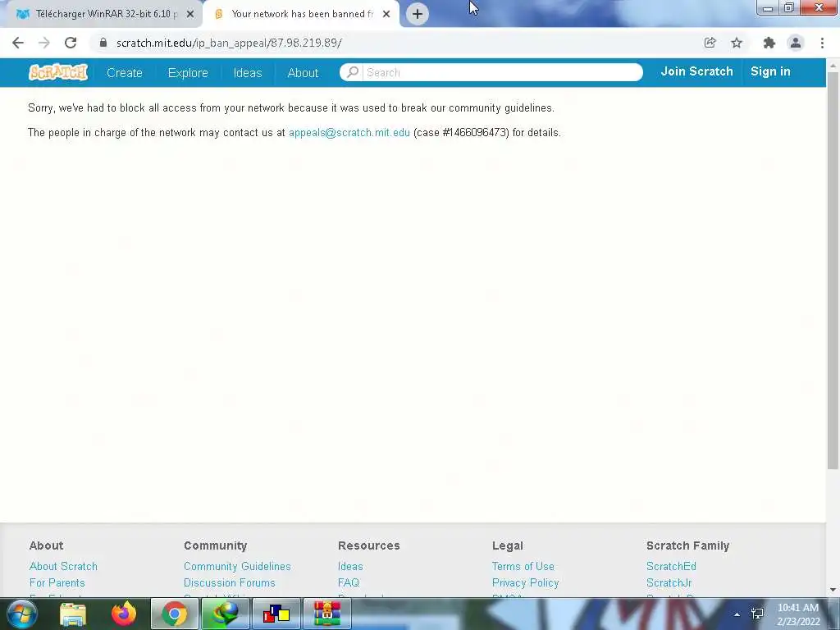Click the padlock site info icon
840x630 pixels.
tap(103, 43)
